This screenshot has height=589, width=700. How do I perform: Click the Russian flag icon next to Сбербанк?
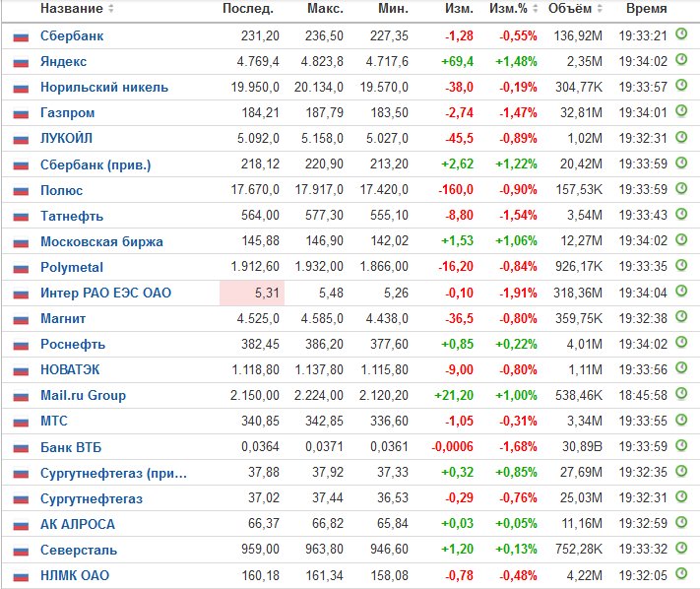(x=21, y=37)
